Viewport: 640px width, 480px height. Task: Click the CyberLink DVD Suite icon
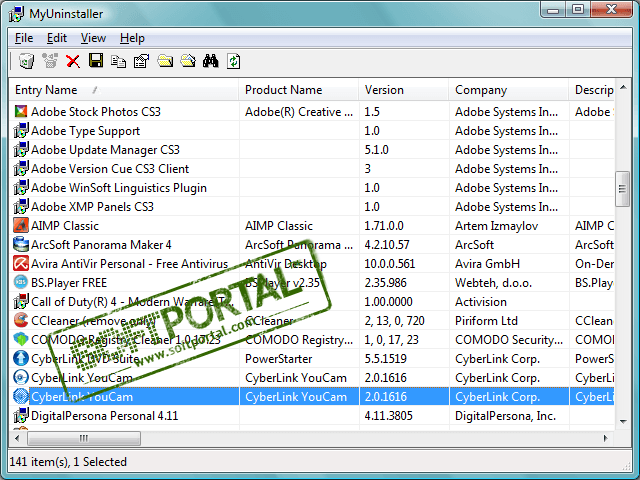(21, 358)
